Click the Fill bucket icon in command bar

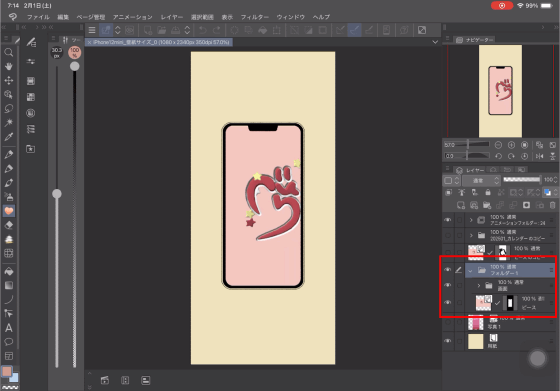coord(262,30)
